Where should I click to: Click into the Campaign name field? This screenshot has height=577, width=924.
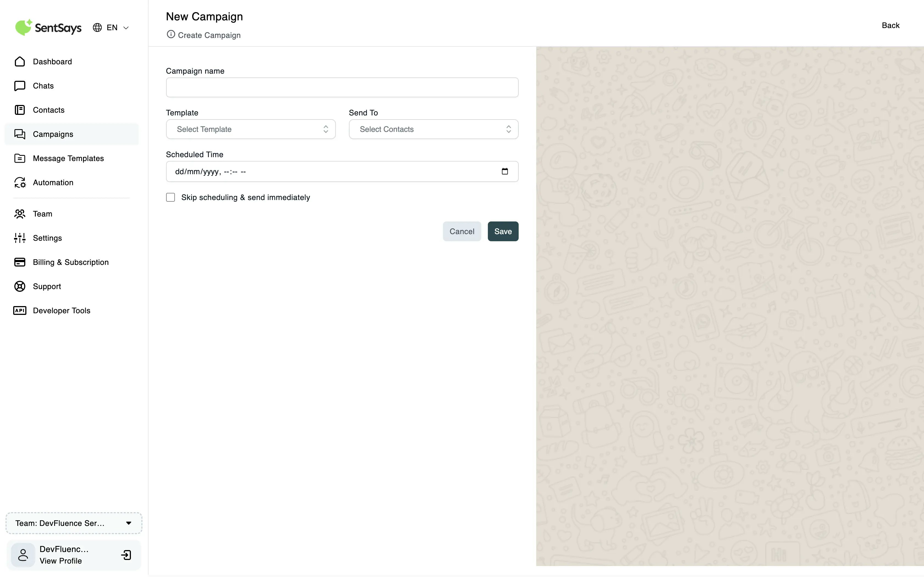[x=342, y=87]
